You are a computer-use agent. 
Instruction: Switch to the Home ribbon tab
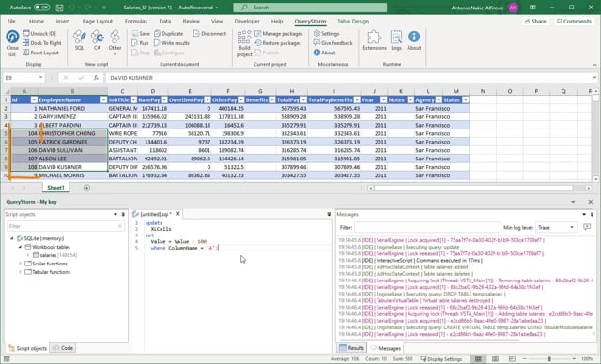[x=37, y=21]
